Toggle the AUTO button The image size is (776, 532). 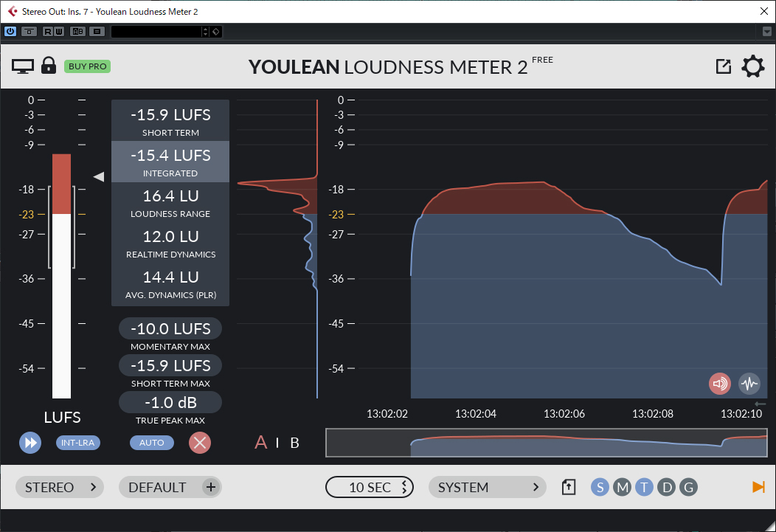(x=151, y=443)
